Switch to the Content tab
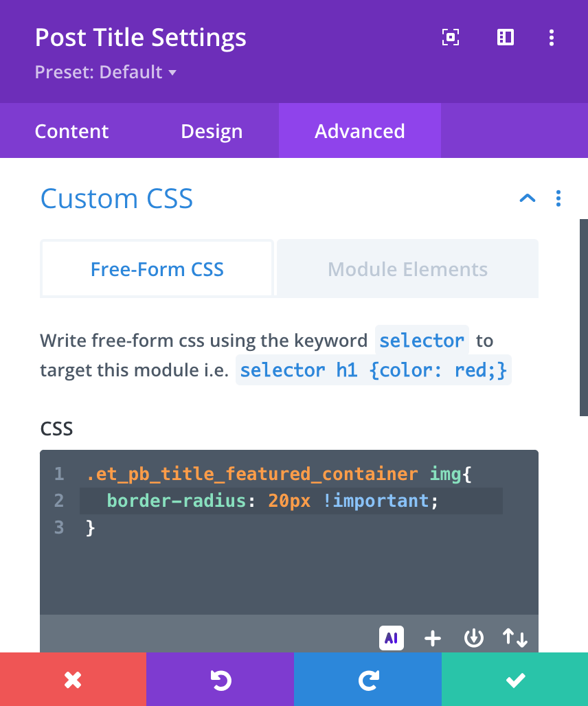 click(72, 131)
